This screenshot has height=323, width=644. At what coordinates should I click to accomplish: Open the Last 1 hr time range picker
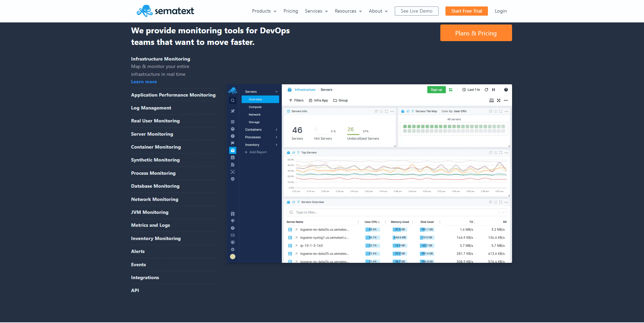coord(471,90)
